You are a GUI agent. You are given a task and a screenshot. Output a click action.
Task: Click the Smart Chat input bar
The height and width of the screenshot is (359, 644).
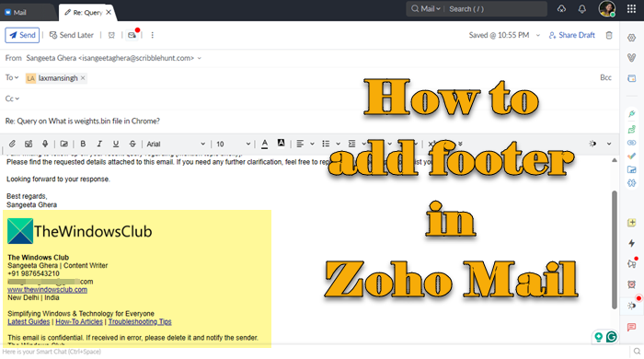coord(315,352)
